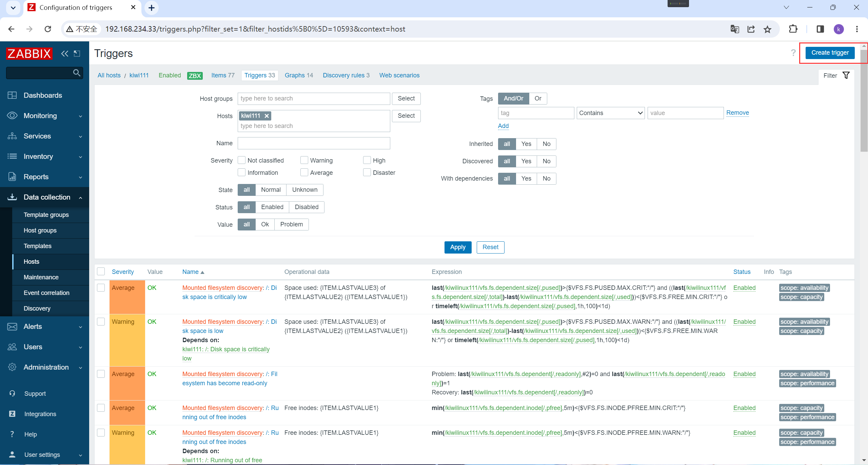Viewport: 868px width, 465px height.
Task: Open browser side panel icon
Action: coord(820,29)
